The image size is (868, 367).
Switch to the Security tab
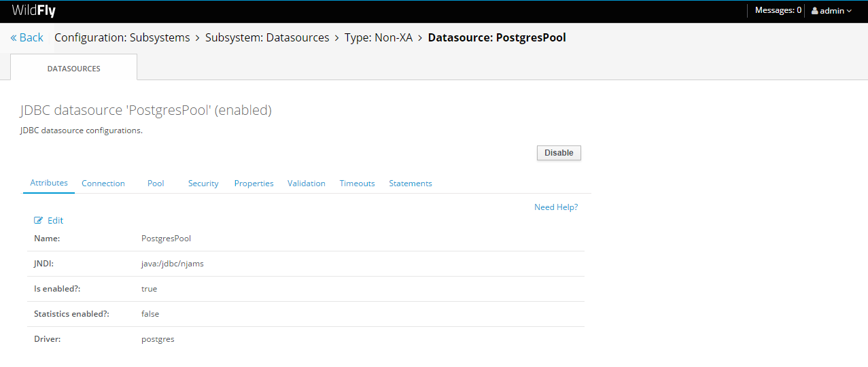click(203, 183)
